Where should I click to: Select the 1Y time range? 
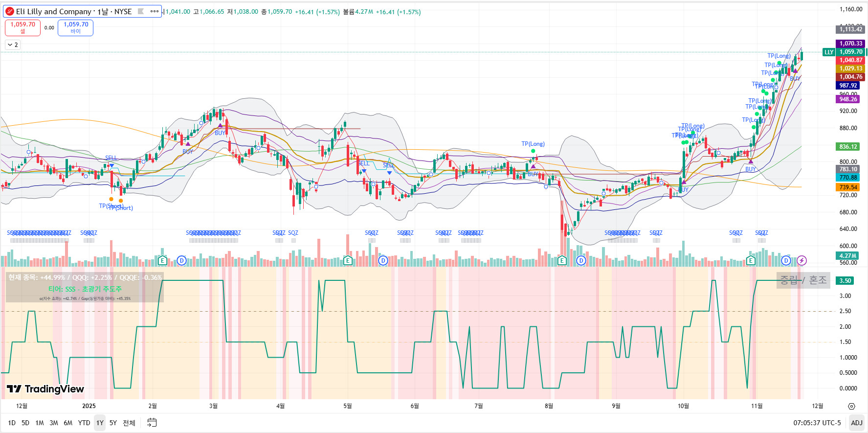100,423
